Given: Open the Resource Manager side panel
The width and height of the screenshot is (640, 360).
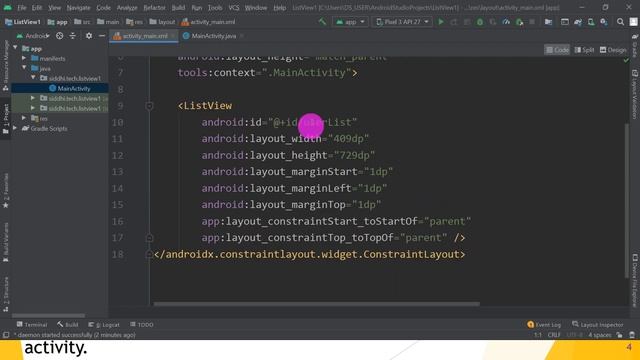Looking at the screenshot, I should pyautogui.click(x=6, y=65).
